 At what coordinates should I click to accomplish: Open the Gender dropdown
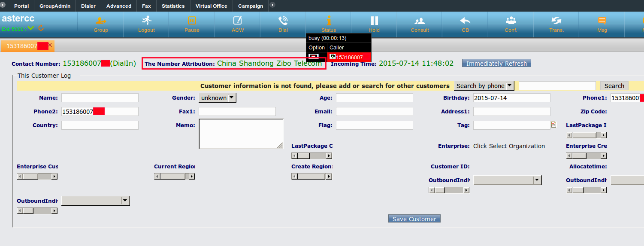point(218,98)
